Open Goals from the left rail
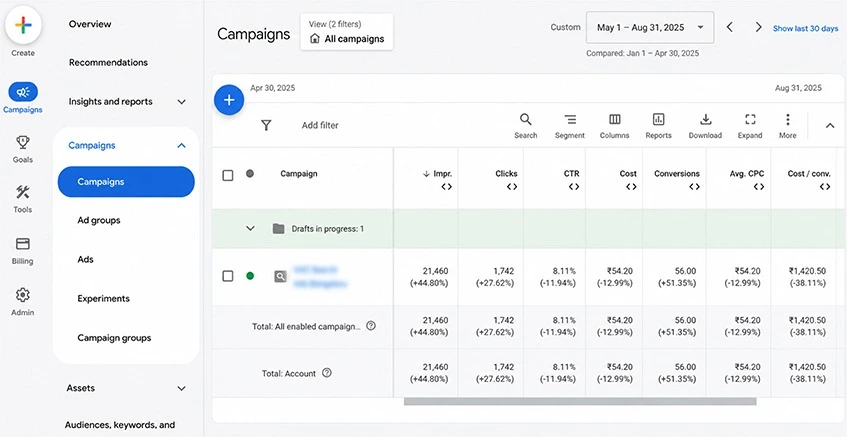The width and height of the screenshot is (847, 437). (x=23, y=149)
